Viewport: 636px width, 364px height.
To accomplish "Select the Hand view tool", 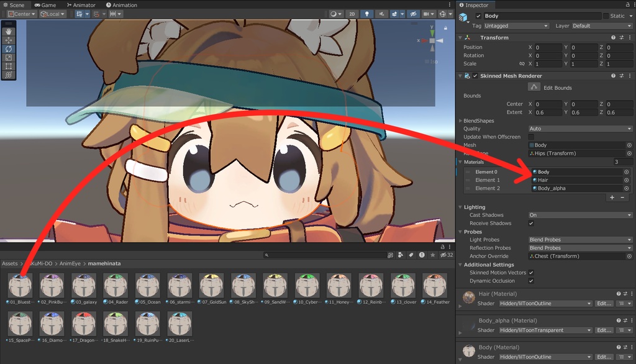I will pos(9,31).
